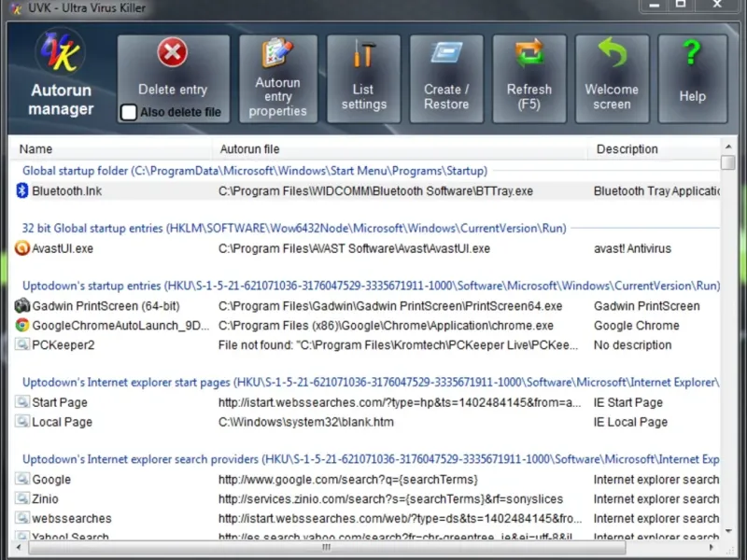Select the GoogleChromeAutoLaunch_9D... entry name

point(120,326)
